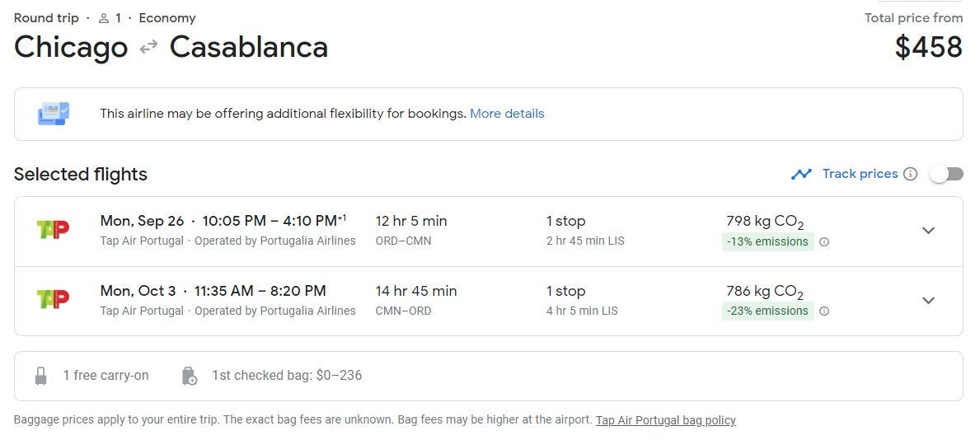Screen dimensions: 980x440
Task: Expand the Sep 26 flight details
Action: [x=928, y=231]
